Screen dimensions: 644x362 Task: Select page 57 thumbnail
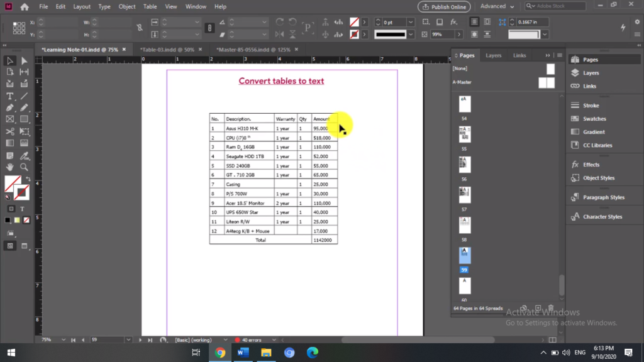click(465, 195)
